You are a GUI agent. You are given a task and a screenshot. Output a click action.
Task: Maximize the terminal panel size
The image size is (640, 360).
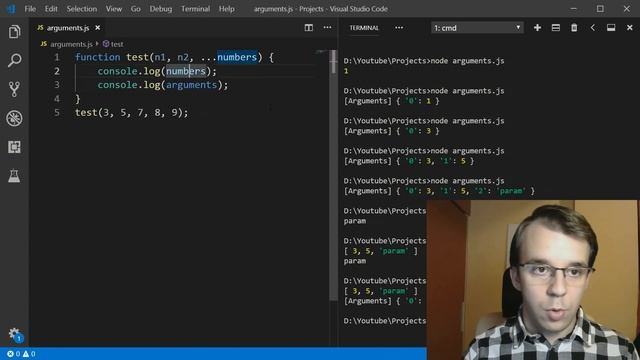(611, 28)
